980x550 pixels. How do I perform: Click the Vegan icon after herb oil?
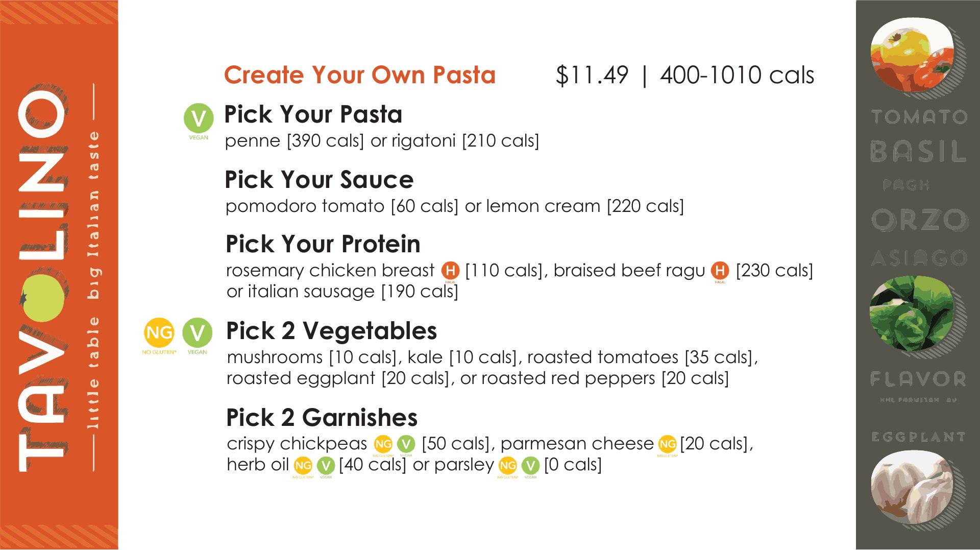coord(326,465)
